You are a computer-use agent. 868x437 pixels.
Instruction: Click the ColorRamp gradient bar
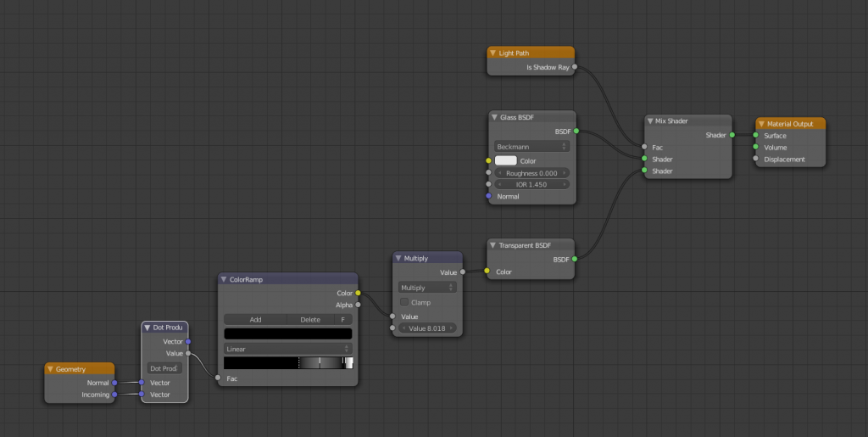[288, 363]
